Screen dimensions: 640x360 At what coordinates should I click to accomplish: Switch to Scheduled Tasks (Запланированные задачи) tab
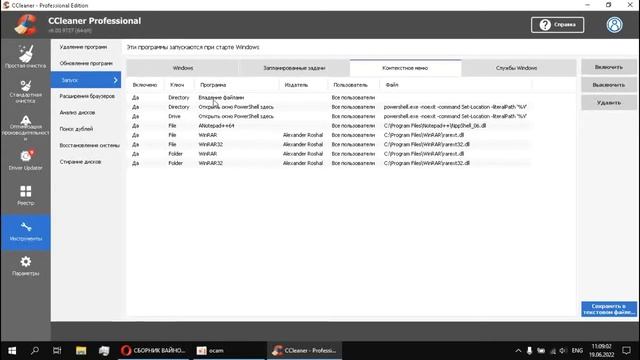[x=294, y=68]
